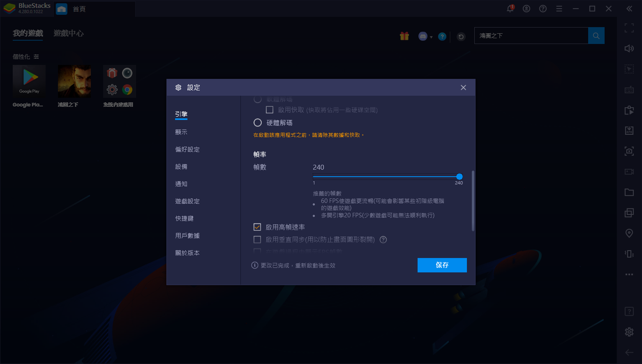Click the search magnifier button
This screenshot has height=364, width=642.
tap(596, 36)
